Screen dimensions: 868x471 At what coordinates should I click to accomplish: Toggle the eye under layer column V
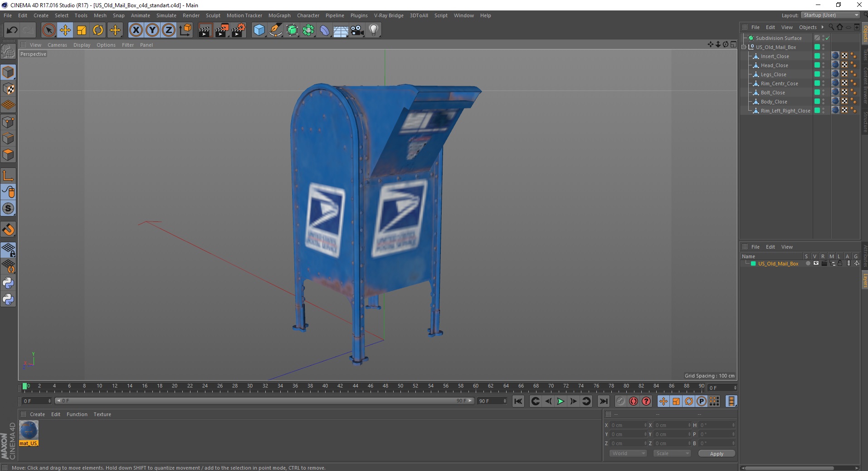coord(816,264)
